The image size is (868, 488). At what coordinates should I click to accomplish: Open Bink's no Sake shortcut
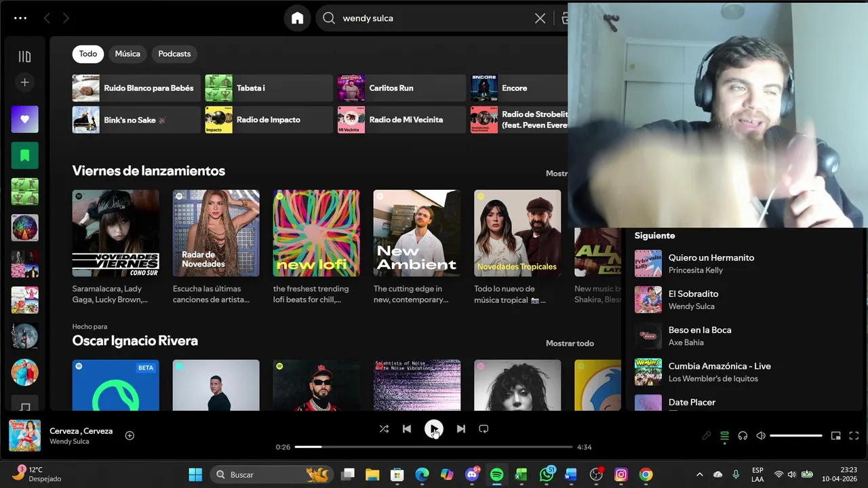136,120
